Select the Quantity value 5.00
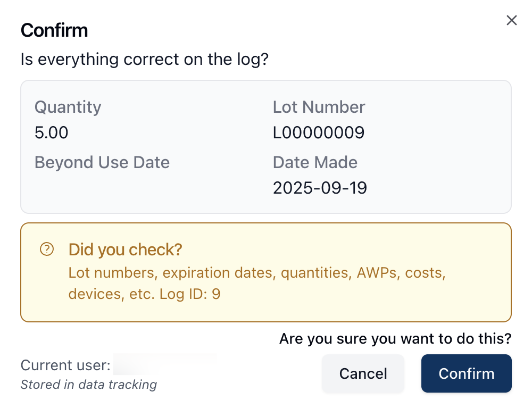Image resolution: width=532 pixels, height=416 pixels. coord(52,132)
